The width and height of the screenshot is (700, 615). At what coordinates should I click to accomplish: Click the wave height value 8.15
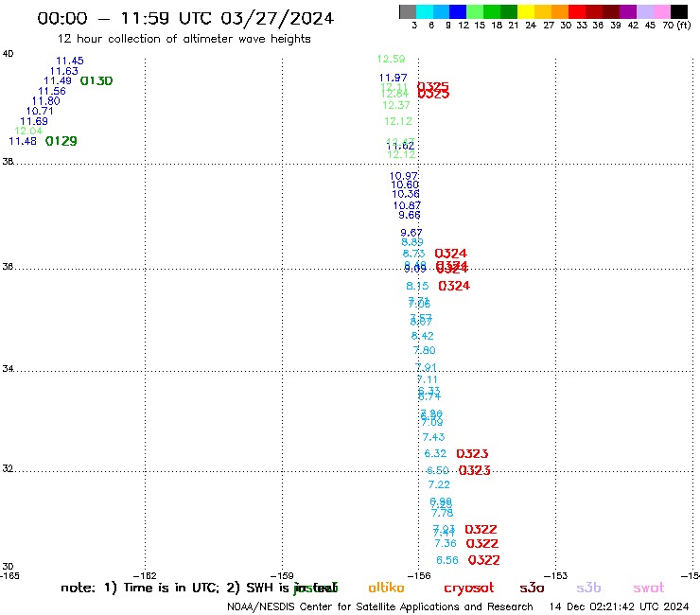click(417, 286)
